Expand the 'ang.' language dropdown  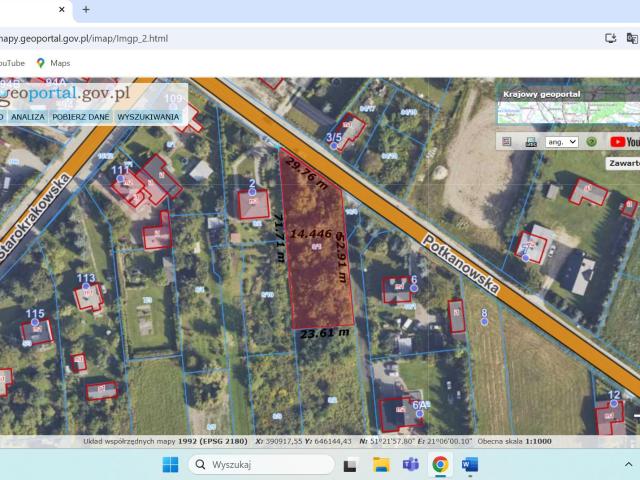(562, 142)
